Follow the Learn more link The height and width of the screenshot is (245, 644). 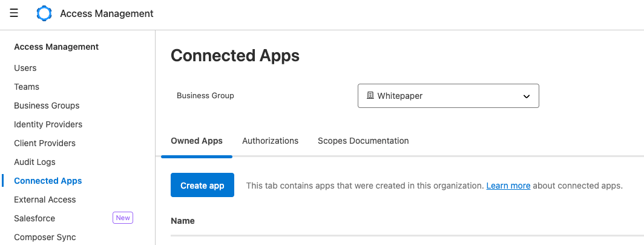click(x=508, y=186)
